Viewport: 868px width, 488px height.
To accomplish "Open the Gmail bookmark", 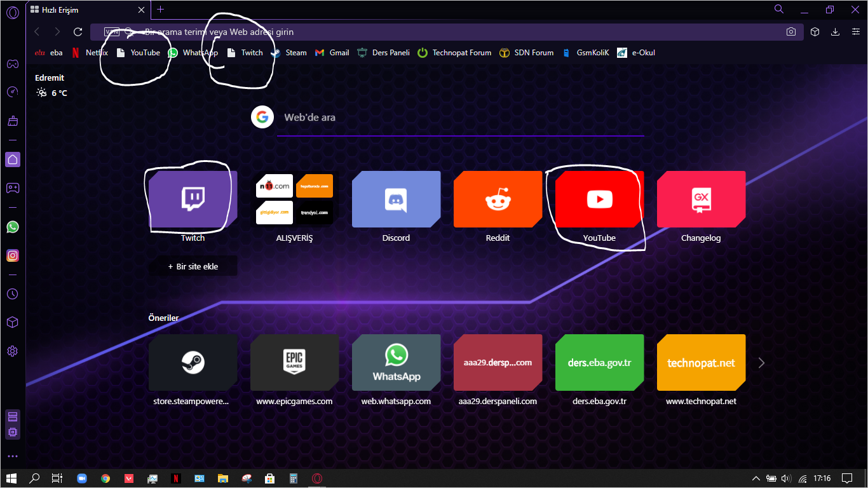I will [332, 53].
